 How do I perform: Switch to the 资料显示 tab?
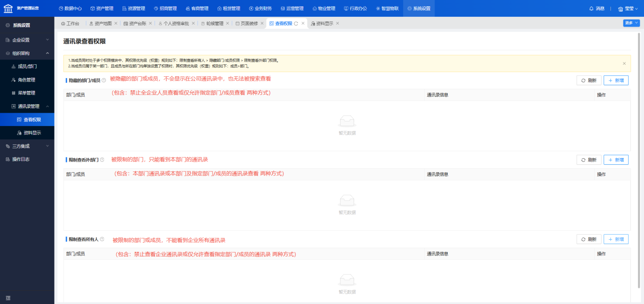pos(324,24)
